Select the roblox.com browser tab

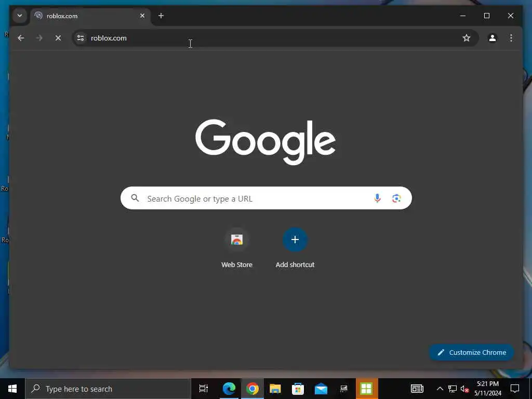(x=90, y=16)
